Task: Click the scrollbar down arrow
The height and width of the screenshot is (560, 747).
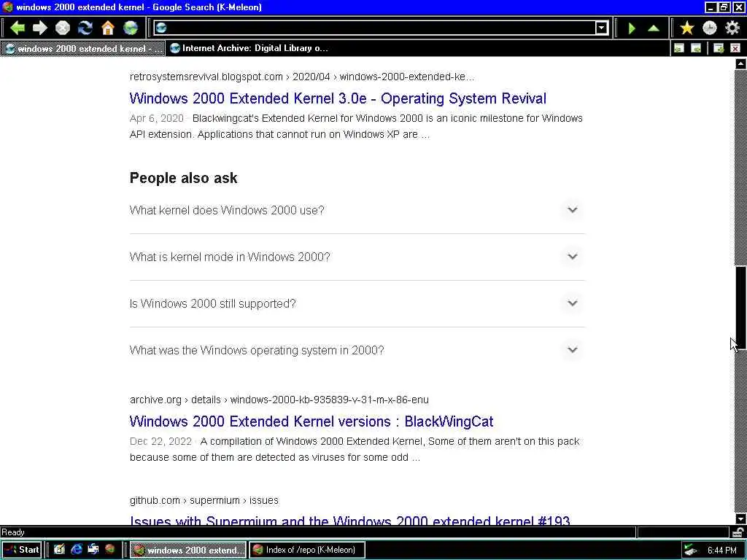Action: click(x=740, y=518)
